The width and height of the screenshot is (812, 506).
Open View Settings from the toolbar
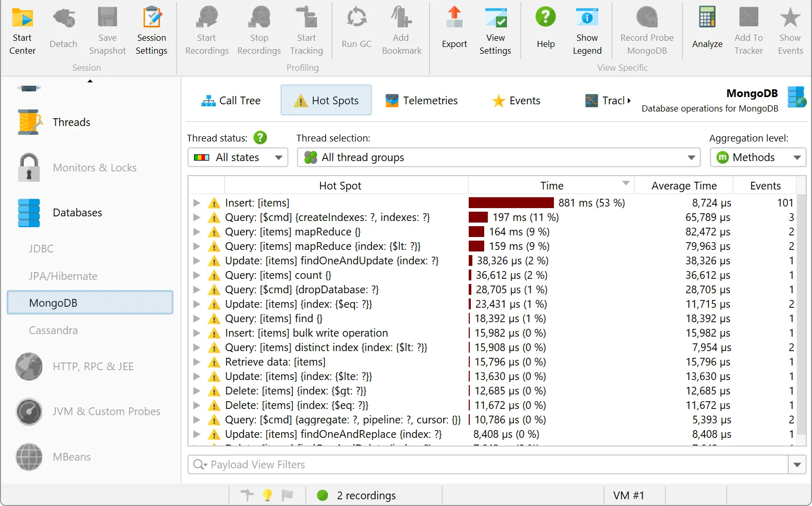(495, 31)
